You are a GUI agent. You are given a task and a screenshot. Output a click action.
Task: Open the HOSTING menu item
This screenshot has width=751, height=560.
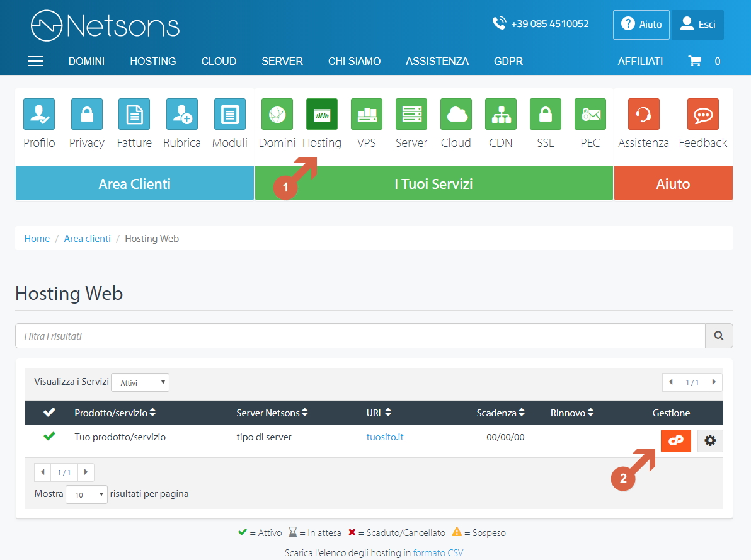[152, 61]
